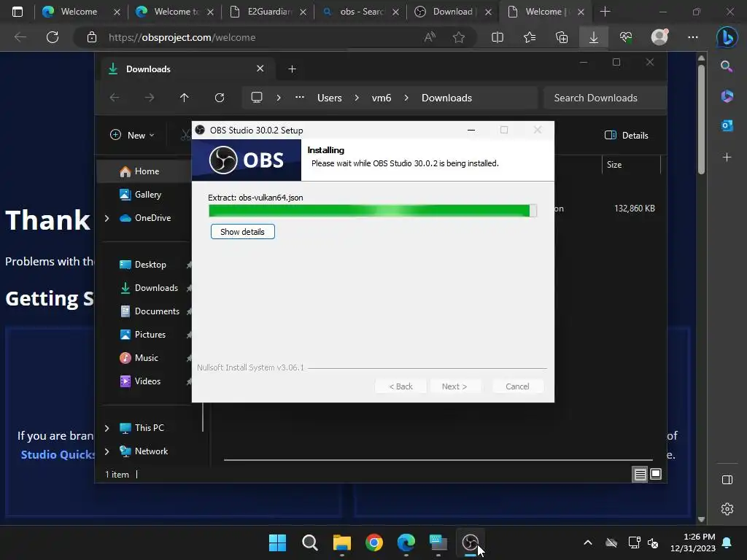Open the Favorites list icon
The width and height of the screenshot is (747, 560).
530,37
